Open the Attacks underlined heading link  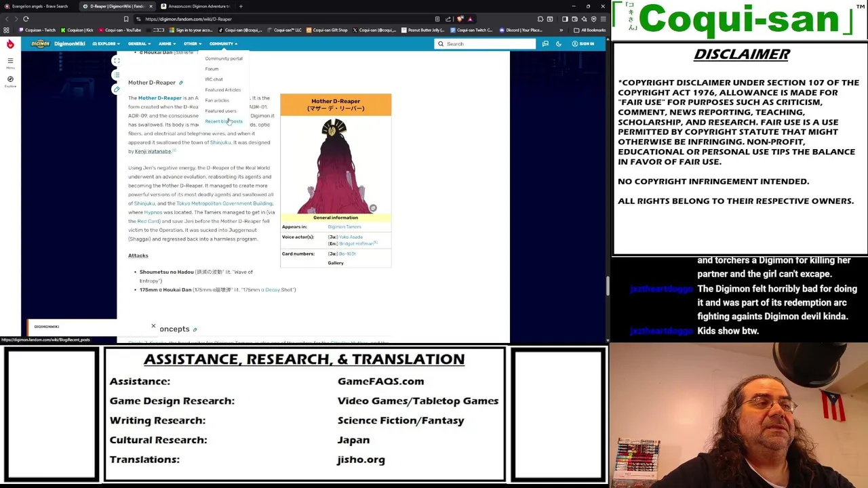(x=138, y=256)
